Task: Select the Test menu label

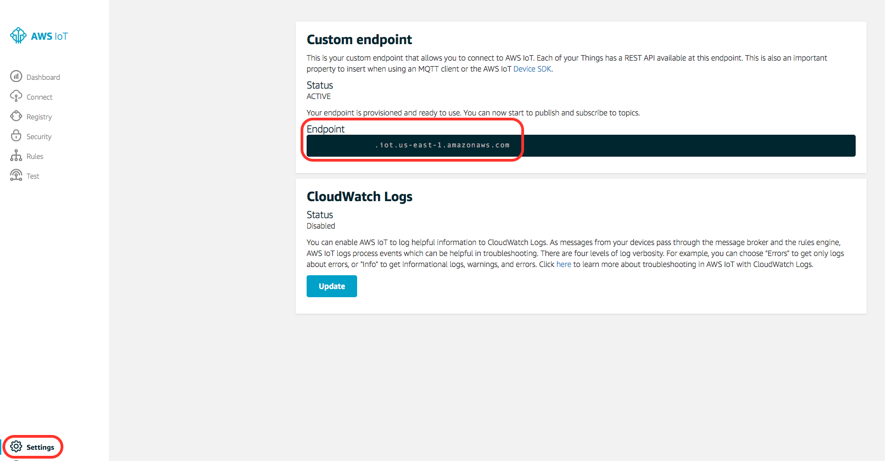Action: [x=33, y=176]
